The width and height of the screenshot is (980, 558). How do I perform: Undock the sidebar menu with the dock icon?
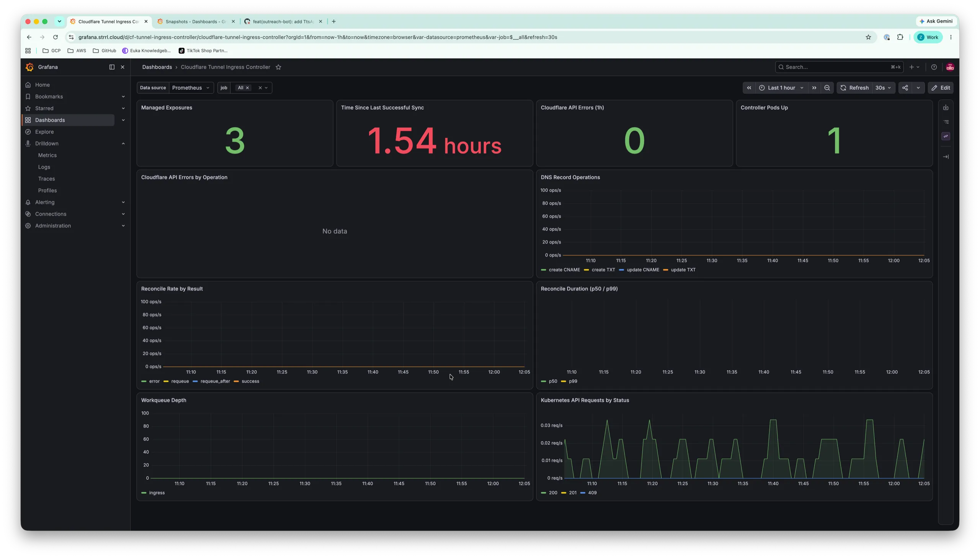112,67
